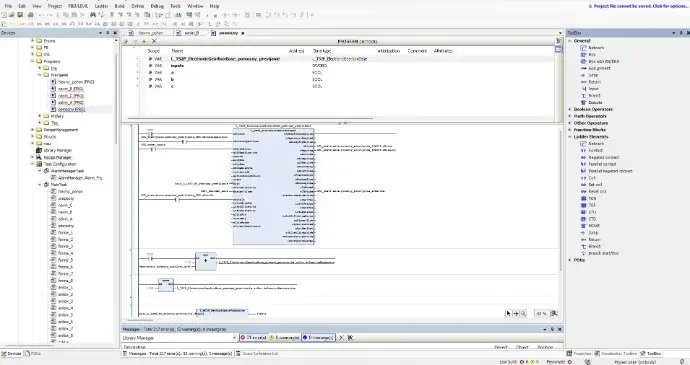Select the Assignment element in ToolBox
690x365 pixels.
tap(595, 68)
